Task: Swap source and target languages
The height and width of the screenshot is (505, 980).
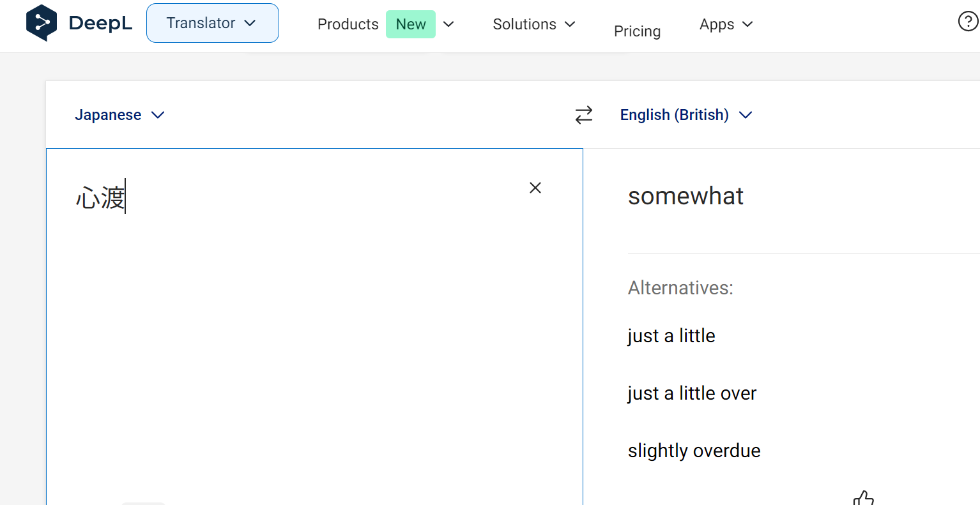Action: tap(583, 115)
